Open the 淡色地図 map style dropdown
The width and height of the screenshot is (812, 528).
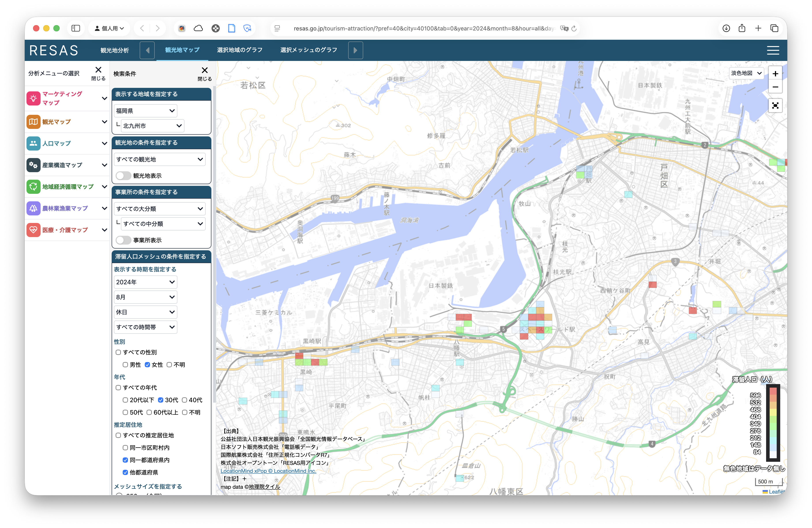[x=746, y=73]
